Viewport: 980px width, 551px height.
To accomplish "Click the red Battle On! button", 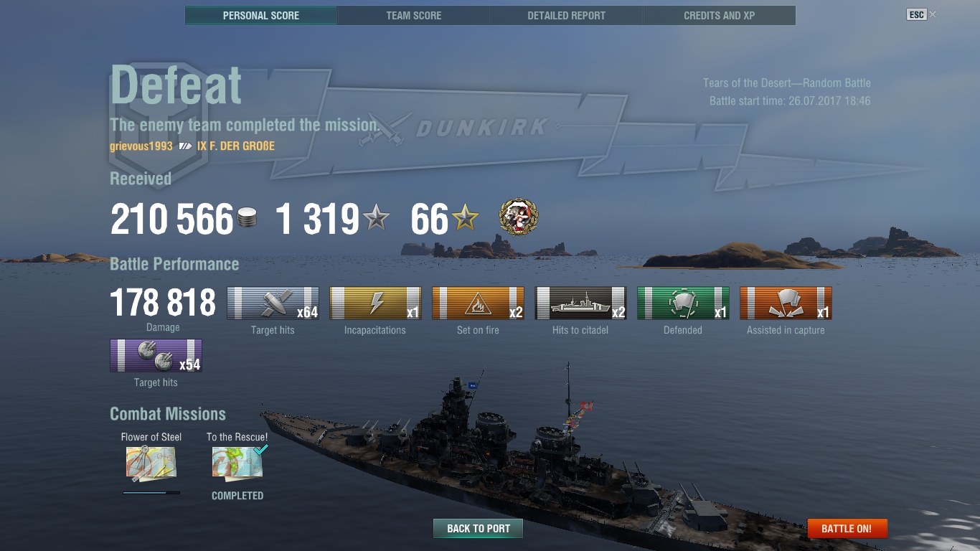I will (847, 529).
